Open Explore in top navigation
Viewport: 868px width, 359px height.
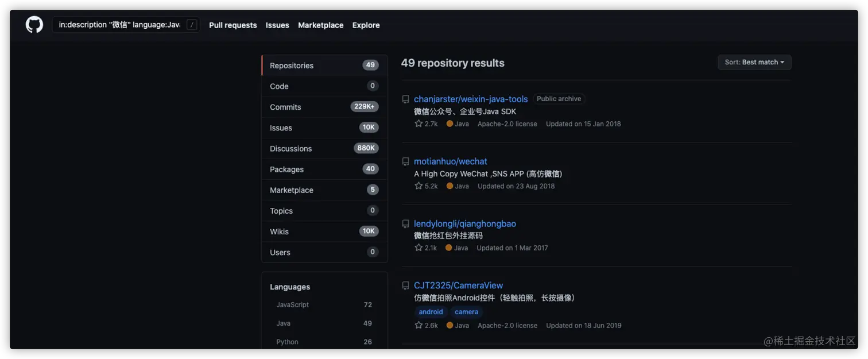366,25
